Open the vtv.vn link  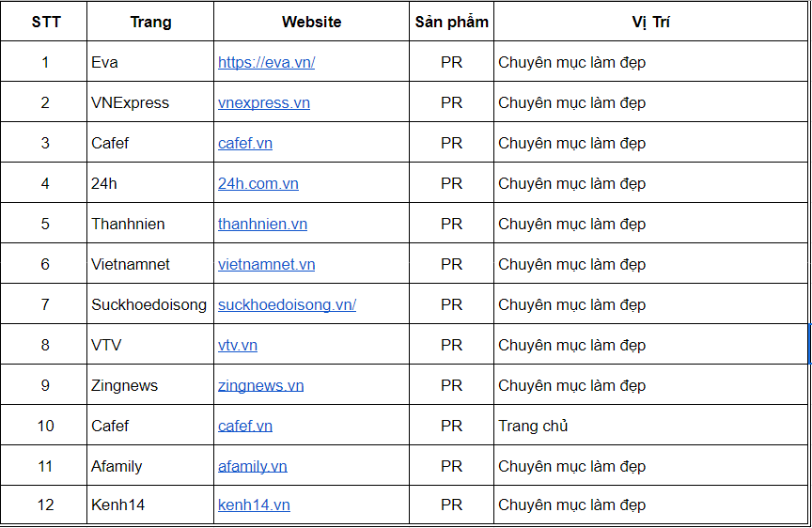(237, 345)
